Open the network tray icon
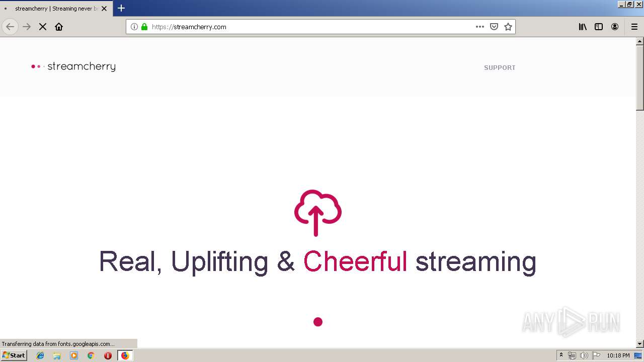The height and width of the screenshot is (362, 644). [572, 355]
